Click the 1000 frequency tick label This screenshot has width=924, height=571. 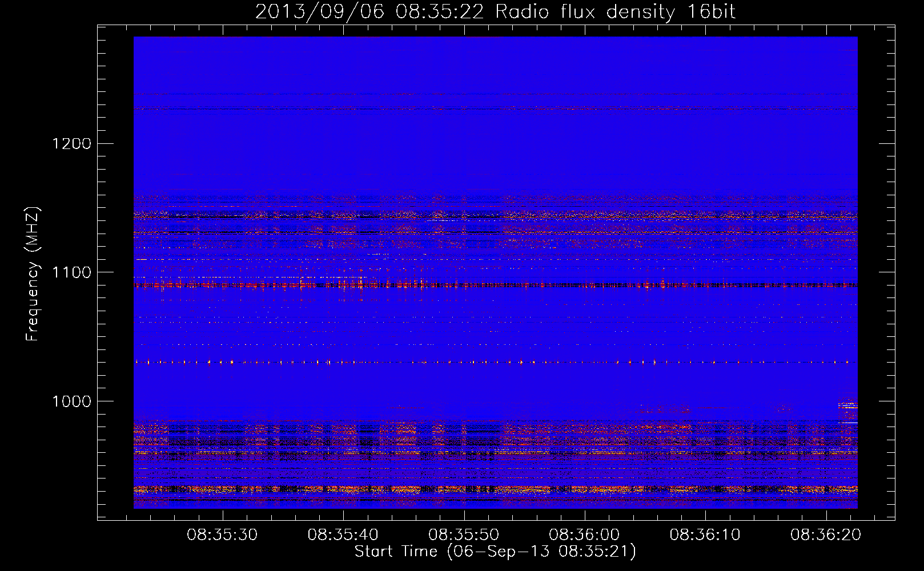(72, 401)
